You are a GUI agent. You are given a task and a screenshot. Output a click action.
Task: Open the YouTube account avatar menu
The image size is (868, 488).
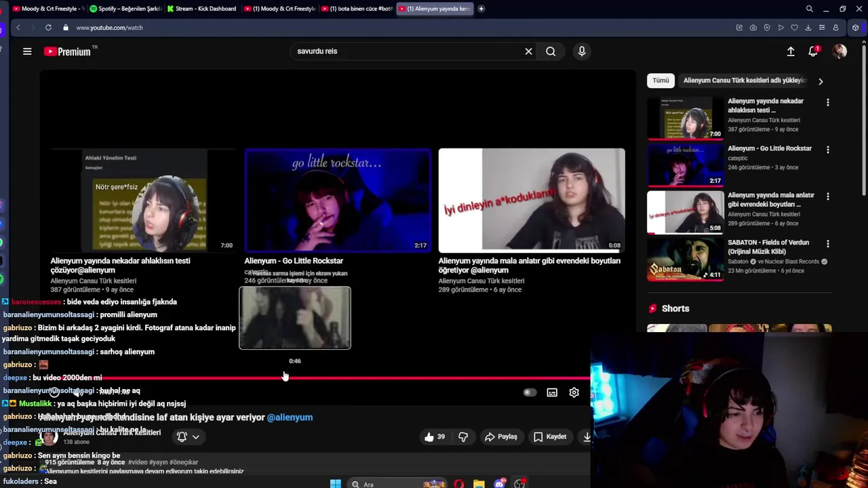coord(840,52)
